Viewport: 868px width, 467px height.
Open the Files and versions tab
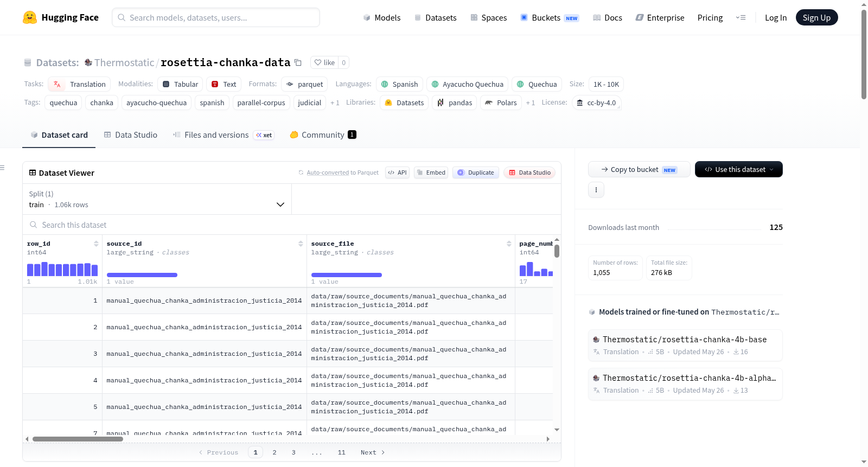224,135
